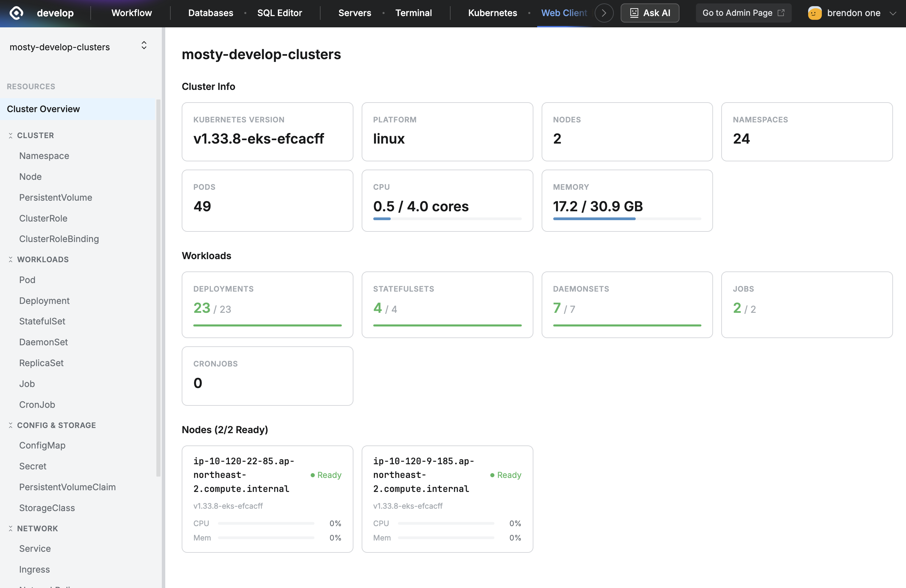
Task: Open ReplicaSet in sidebar
Action: (41, 363)
